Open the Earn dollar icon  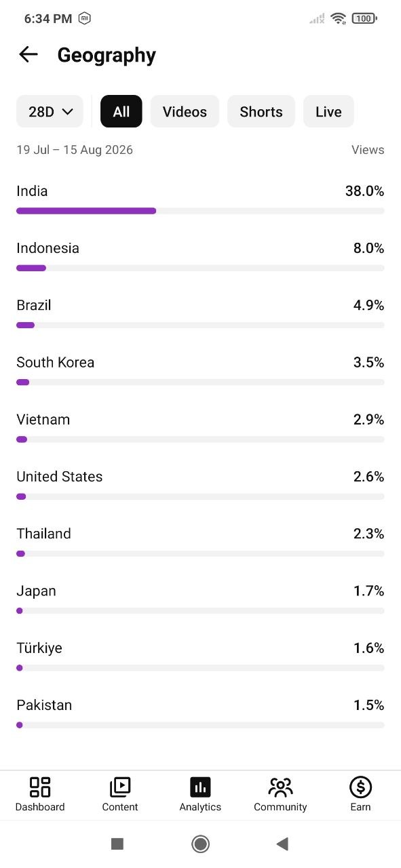(360, 787)
